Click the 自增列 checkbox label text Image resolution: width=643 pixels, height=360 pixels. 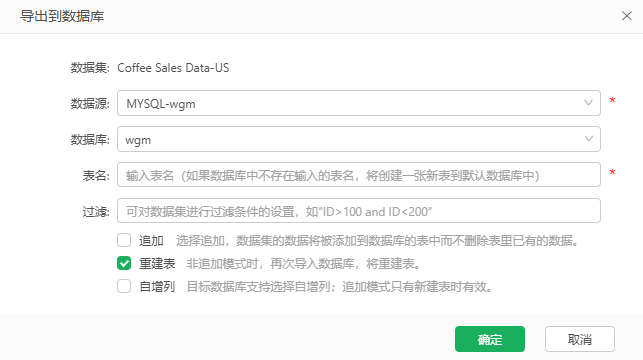pos(157,287)
